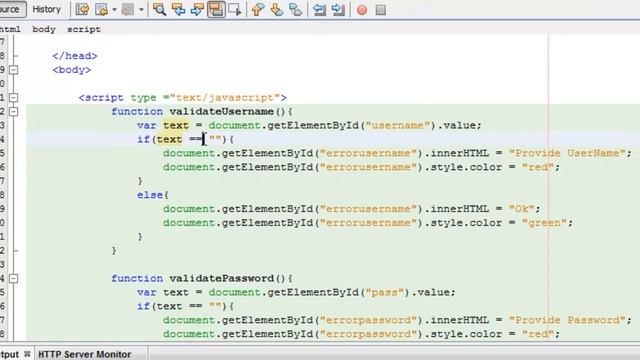Click the closing </head> tag
Image resolution: width=640 pixels, height=360 pixels.
75,56
